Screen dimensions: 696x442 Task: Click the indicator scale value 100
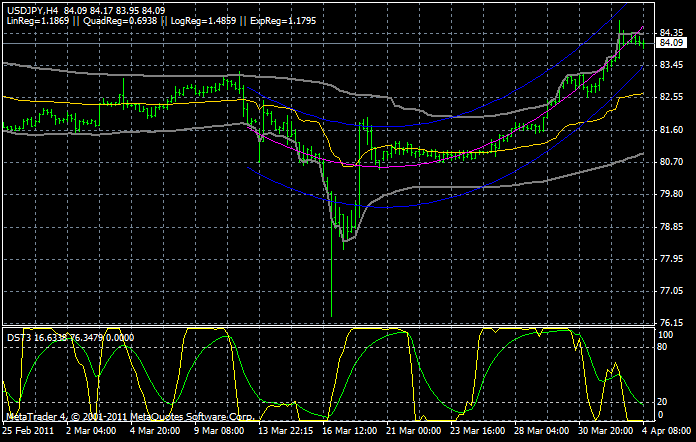pyautogui.click(x=665, y=335)
